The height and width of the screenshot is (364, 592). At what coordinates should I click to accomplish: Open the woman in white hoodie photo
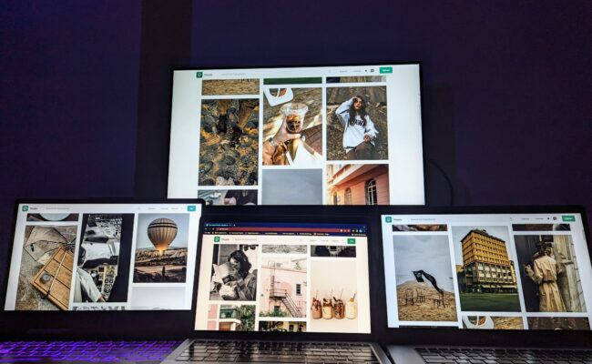[357, 123]
